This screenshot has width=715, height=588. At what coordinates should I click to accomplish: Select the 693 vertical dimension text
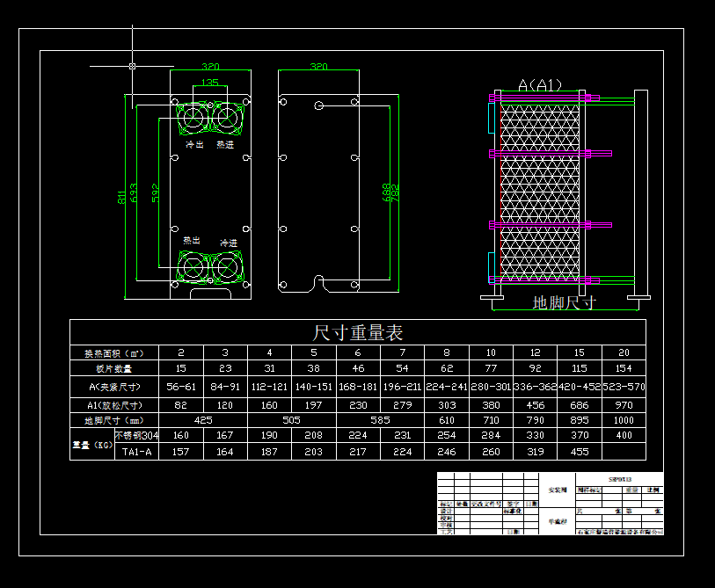133,192
